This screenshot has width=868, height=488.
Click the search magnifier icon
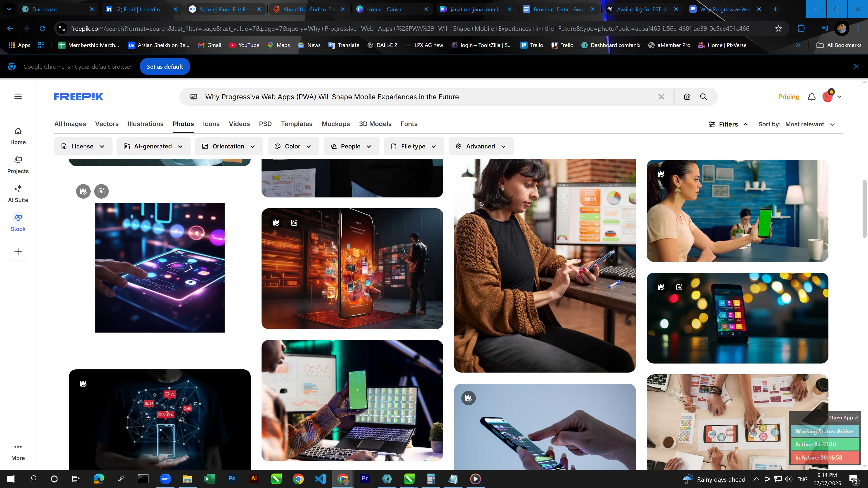(x=703, y=97)
